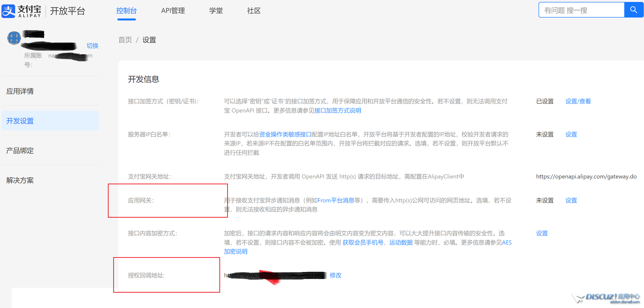The image size is (644, 308).
Task: Click 修改 next to the 授权回调地址 URL
Action: tap(336, 275)
